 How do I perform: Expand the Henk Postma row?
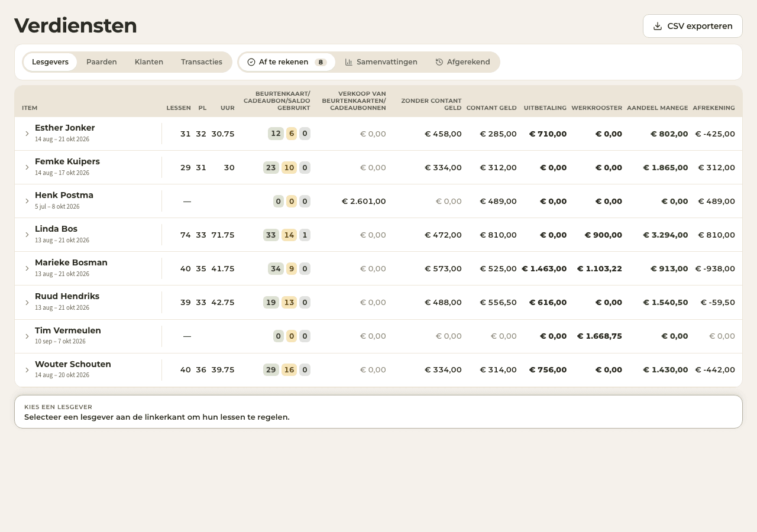coord(27,201)
